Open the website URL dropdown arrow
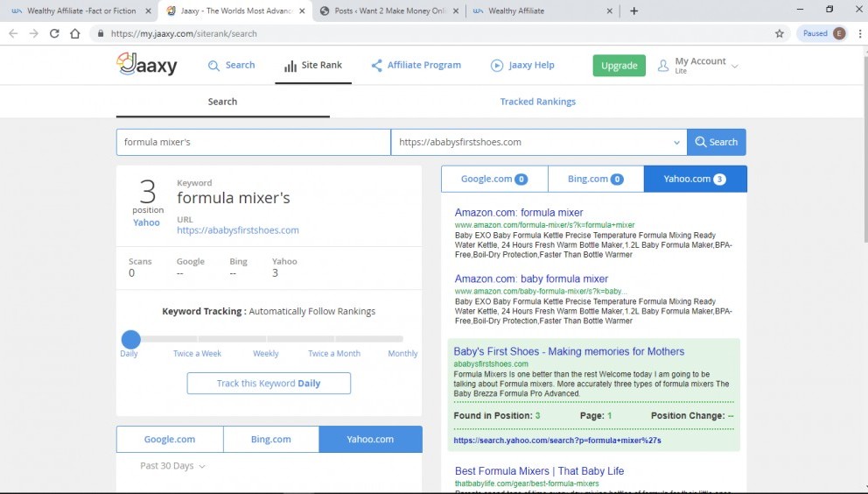Viewport: 868px width, 494px height. click(676, 143)
